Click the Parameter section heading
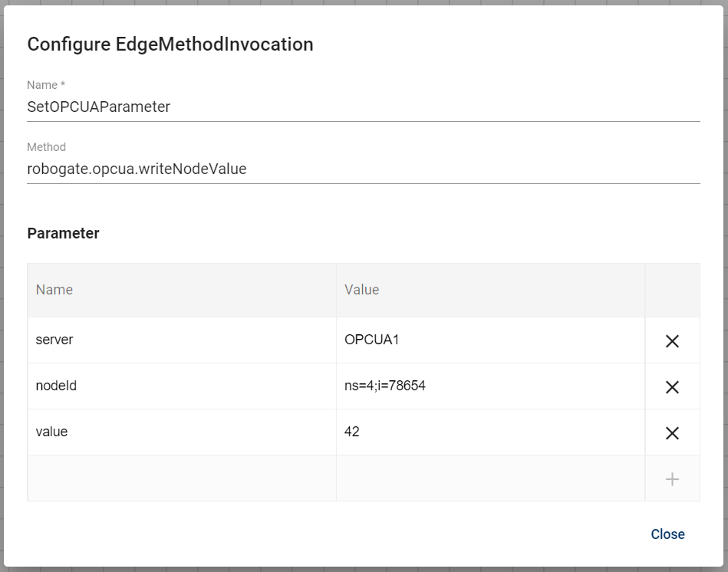 tap(63, 234)
